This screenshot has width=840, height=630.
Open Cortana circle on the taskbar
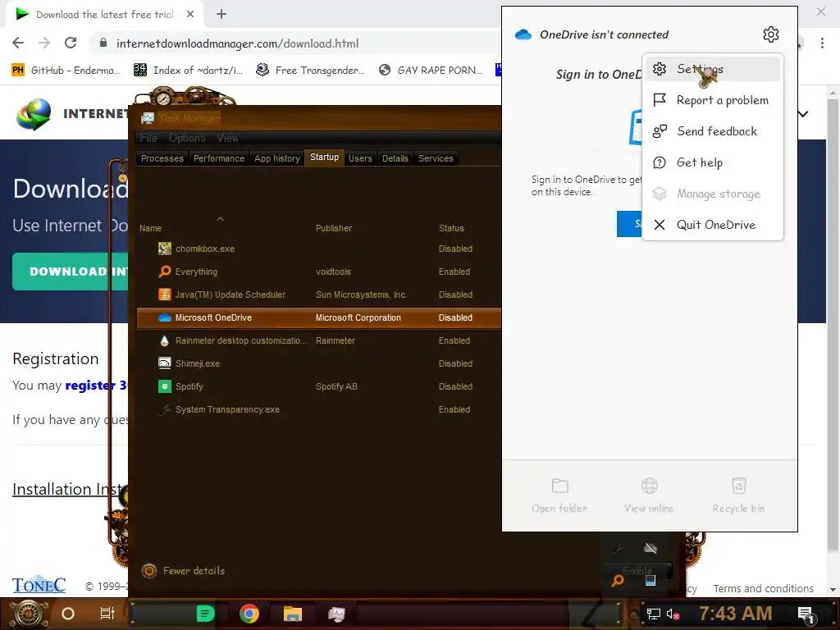tap(68, 614)
